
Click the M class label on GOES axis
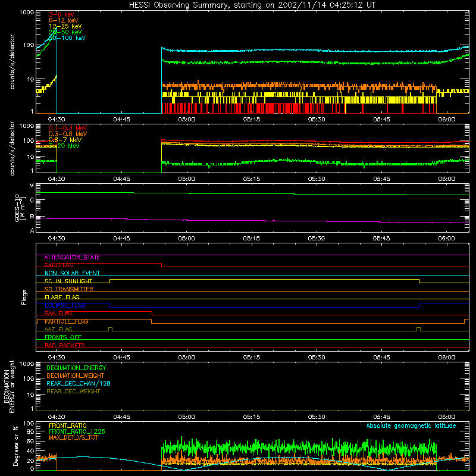[x=32, y=186]
